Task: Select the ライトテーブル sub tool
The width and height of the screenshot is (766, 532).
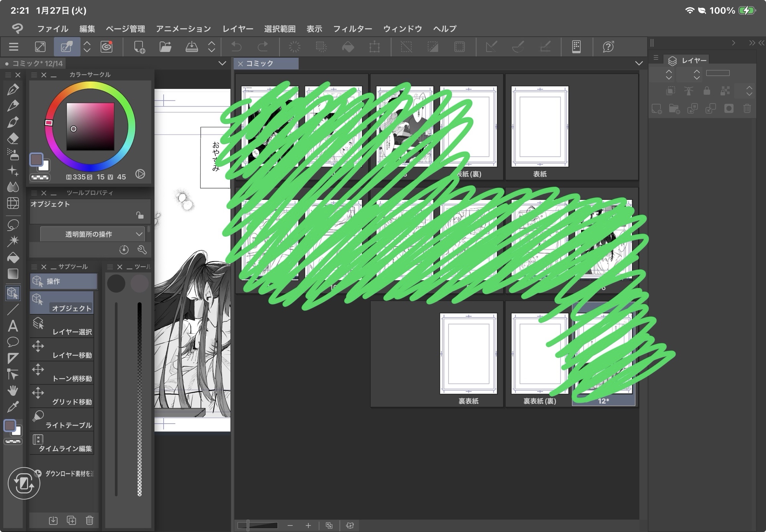Action: click(62, 420)
